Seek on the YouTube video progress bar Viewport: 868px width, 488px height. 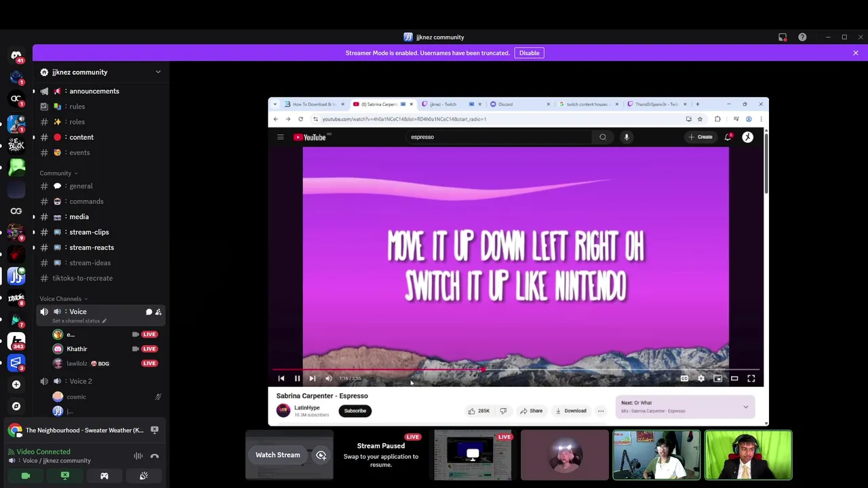(517, 370)
